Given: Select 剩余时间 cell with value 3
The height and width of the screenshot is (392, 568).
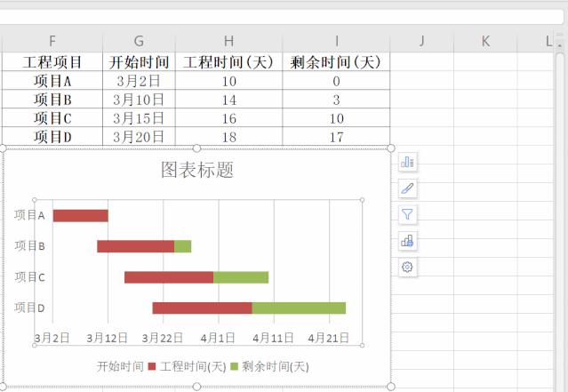Looking at the screenshot, I should [x=337, y=100].
